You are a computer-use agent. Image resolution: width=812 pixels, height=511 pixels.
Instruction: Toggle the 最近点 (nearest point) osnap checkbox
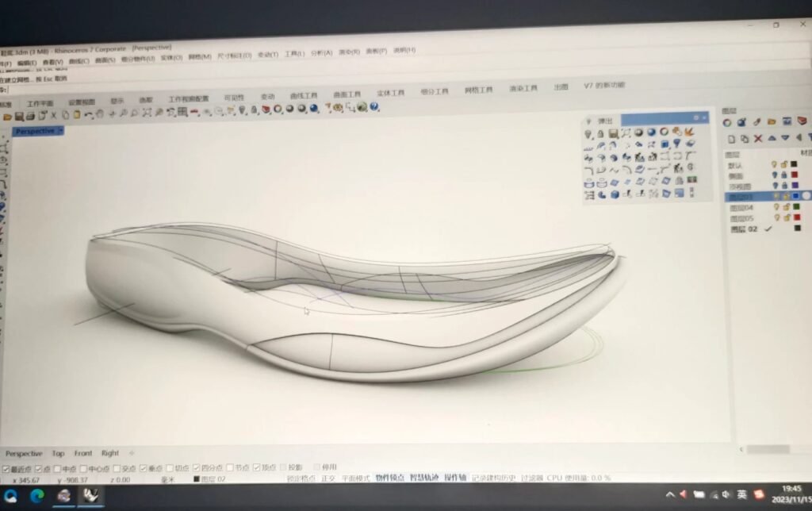(6, 469)
